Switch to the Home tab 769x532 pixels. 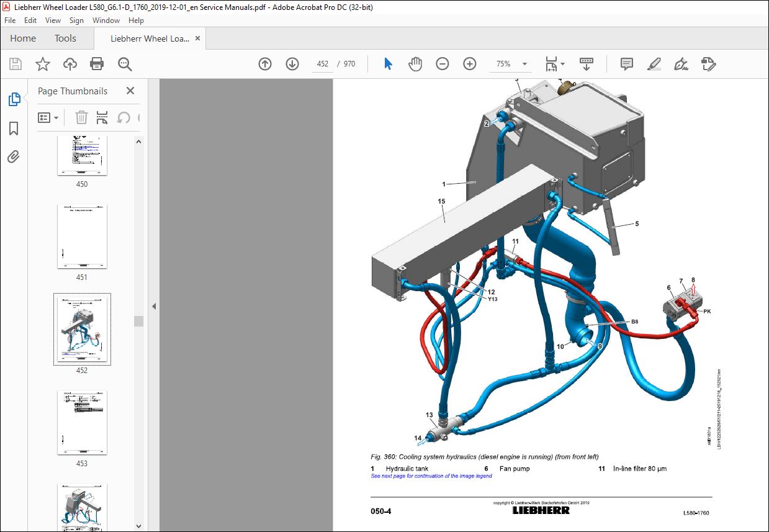[23, 38]
